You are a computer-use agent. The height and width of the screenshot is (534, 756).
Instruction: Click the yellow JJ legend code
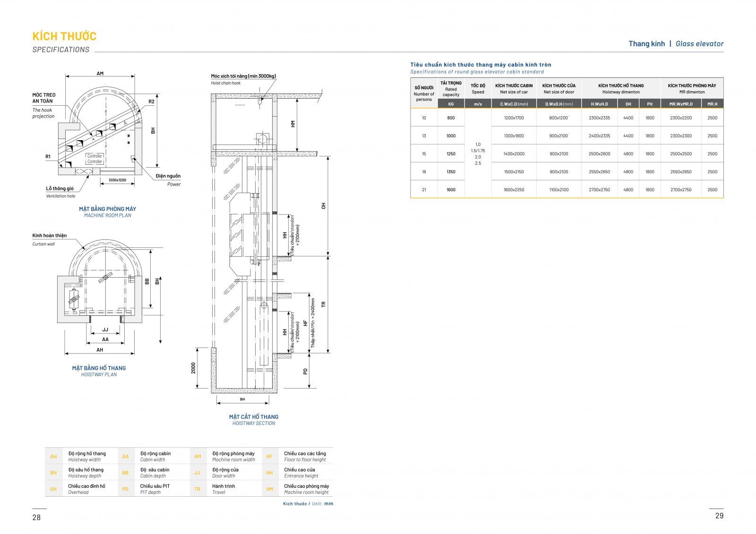coord(198,473)
